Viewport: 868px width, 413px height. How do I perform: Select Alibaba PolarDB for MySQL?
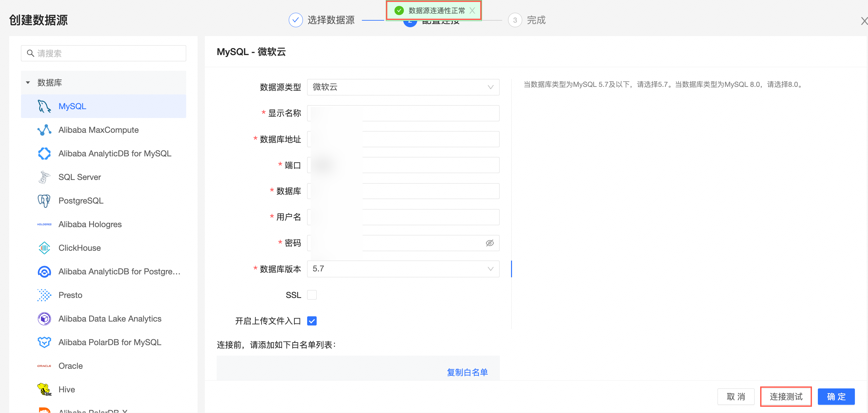[x=103, y=342]
